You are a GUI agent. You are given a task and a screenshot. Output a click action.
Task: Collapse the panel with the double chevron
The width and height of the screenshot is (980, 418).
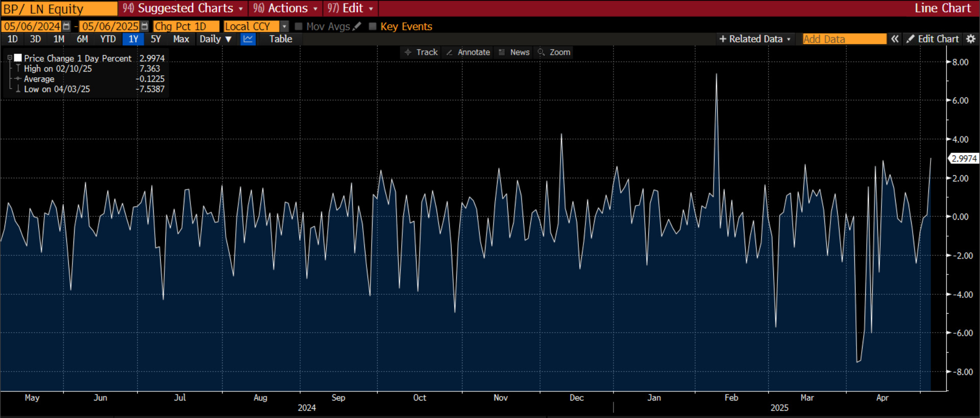[x=895, y=39]
